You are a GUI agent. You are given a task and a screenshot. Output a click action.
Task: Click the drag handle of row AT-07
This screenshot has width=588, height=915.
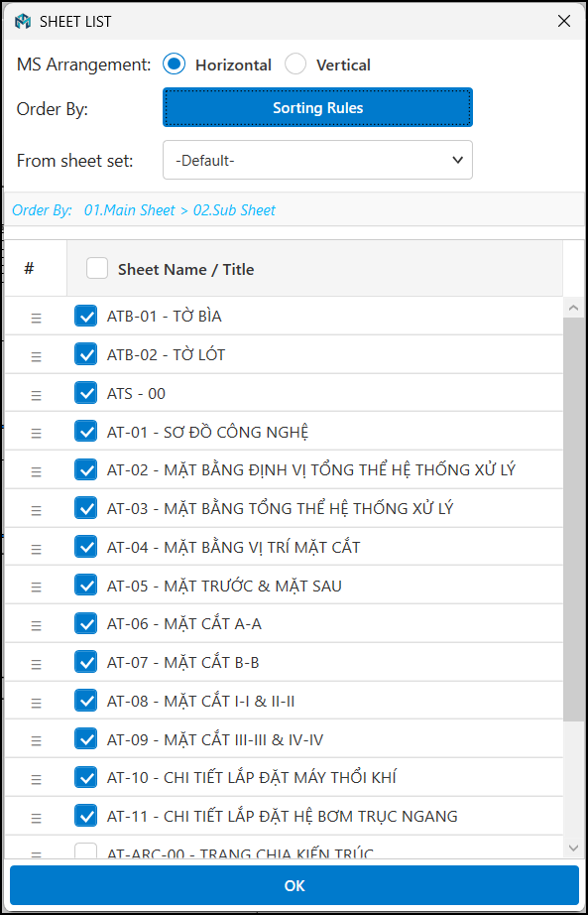tap(36, 664)
